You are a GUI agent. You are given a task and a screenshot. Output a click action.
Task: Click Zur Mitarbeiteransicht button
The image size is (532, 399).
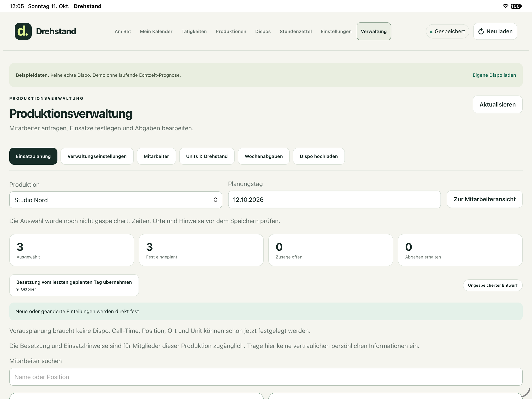coord(485,199)
